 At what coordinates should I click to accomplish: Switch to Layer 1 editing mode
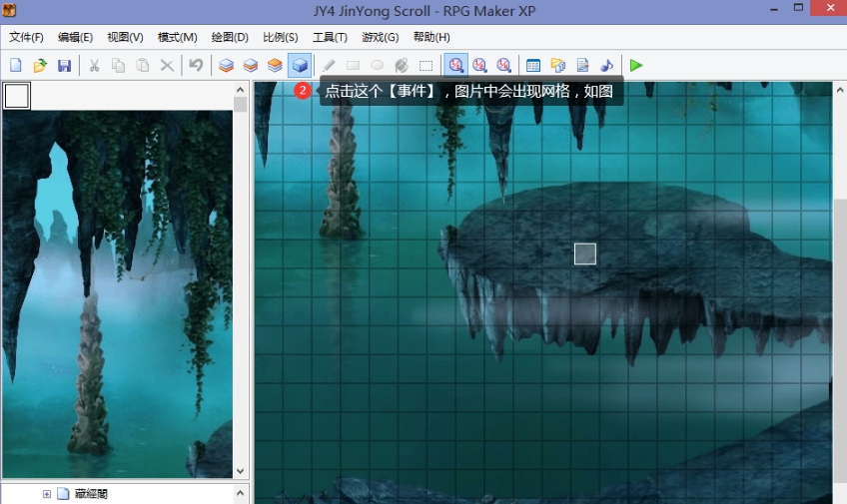coord(227,65)
